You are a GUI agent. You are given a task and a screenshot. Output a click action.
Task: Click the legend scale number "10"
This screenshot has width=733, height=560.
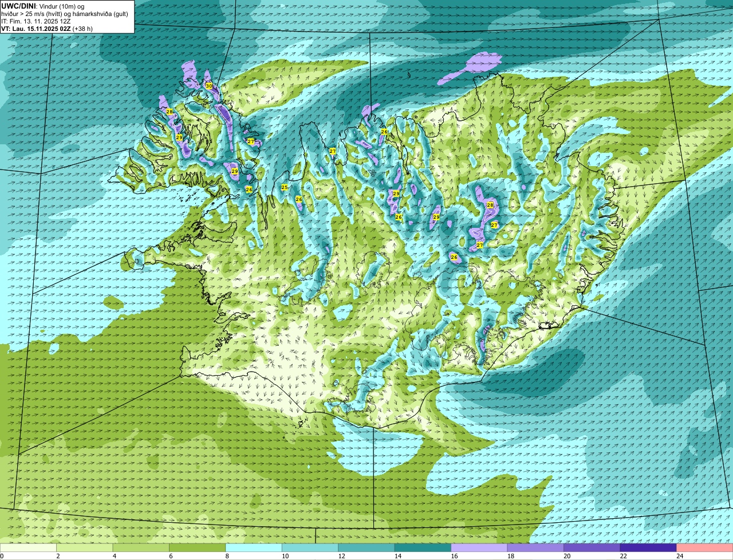click(x=285, y=556)
